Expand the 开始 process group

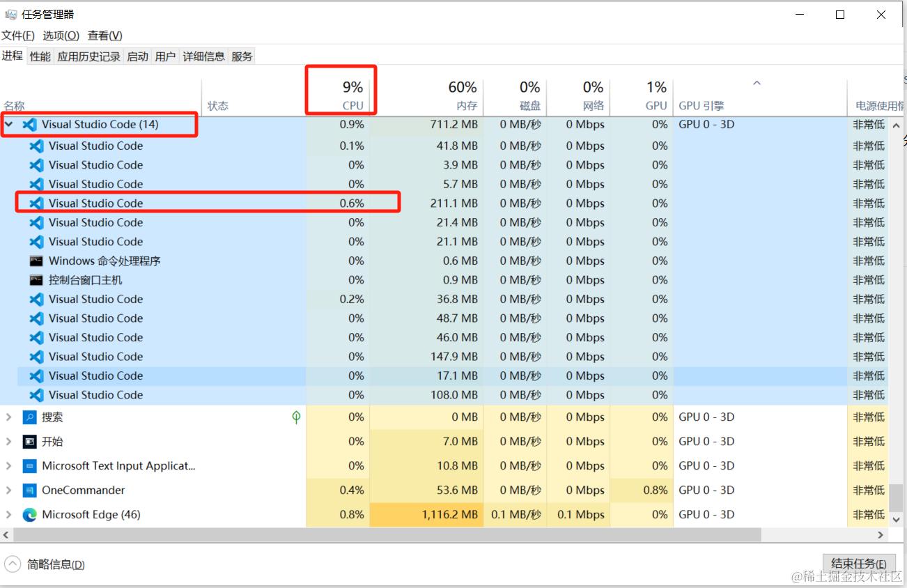[x=9, y=442]
